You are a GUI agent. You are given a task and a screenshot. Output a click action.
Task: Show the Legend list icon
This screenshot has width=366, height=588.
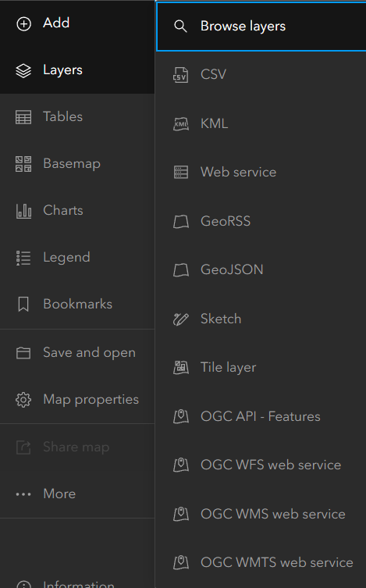point(23,258)
